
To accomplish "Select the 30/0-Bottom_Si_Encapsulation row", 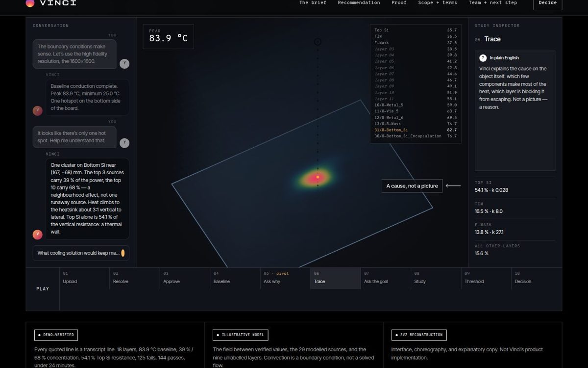I will [x=416, y=136].
